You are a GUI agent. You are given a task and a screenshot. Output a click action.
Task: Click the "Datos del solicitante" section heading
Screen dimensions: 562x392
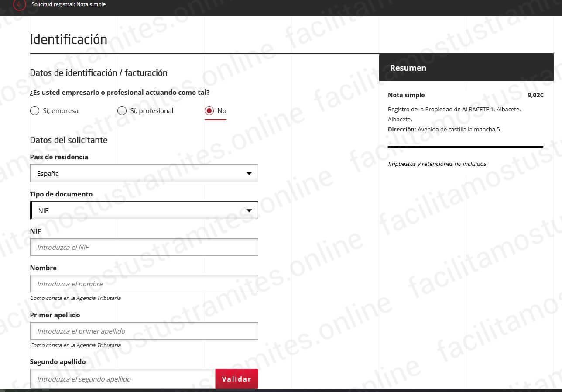click(x=69, y=140)
